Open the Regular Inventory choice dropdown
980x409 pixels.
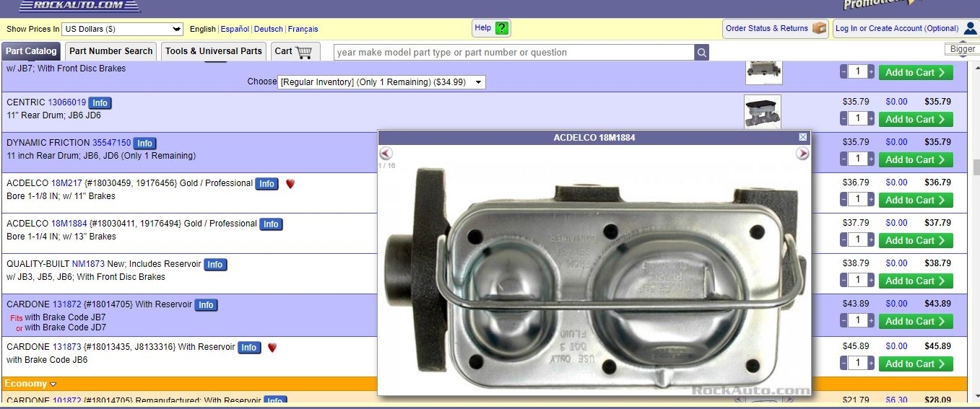click(381, 82)
